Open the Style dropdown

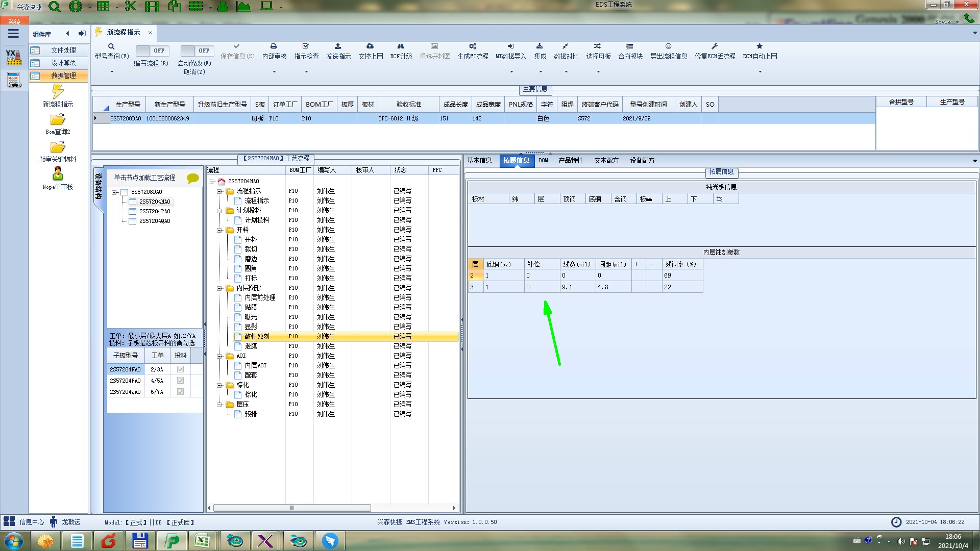tap(946, 22)
